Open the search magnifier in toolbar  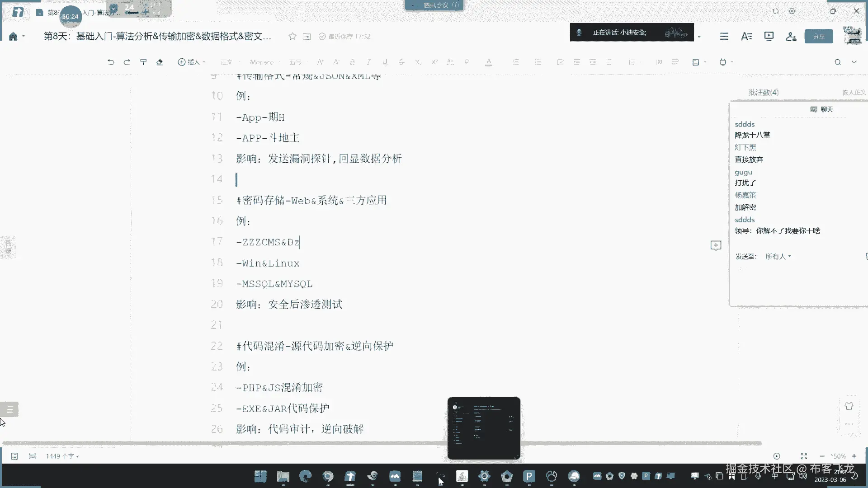coord(838,62)
